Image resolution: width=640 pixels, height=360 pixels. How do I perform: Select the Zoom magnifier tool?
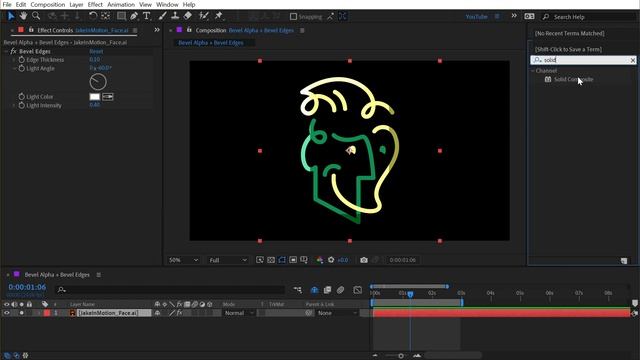click(36, 16)
